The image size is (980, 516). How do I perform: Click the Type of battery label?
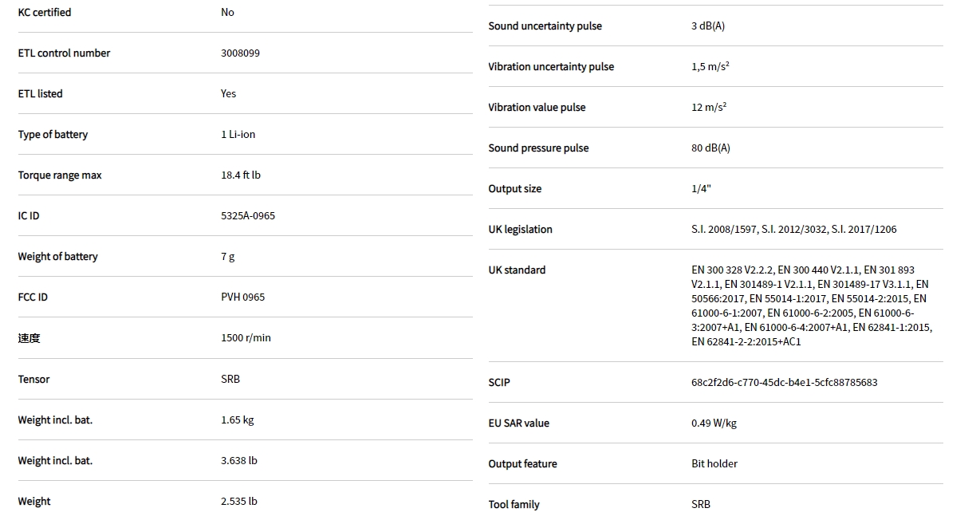tap(53, 135)
